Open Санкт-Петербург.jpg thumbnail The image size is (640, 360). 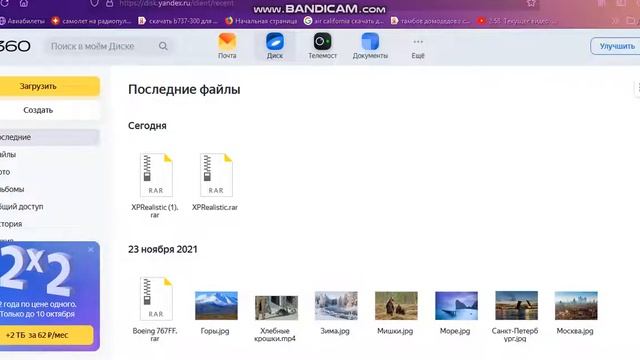[x=516, y=305]
